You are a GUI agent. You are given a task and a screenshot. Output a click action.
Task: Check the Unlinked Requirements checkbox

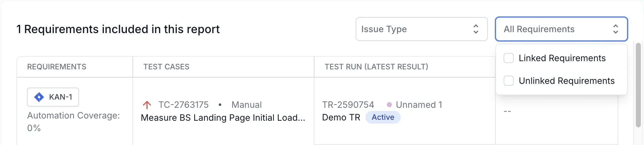pyautogui.click(x=509, y=81)
